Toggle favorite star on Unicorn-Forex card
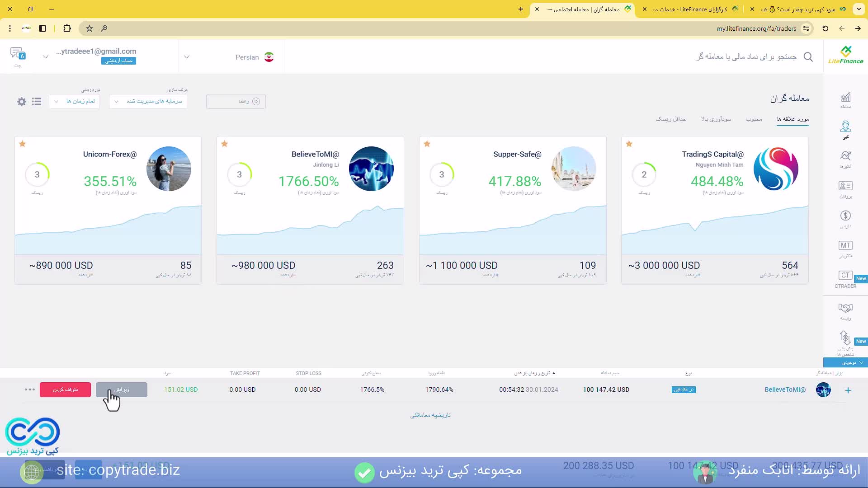This screenshot has height=488, width=868. point(23,144)
